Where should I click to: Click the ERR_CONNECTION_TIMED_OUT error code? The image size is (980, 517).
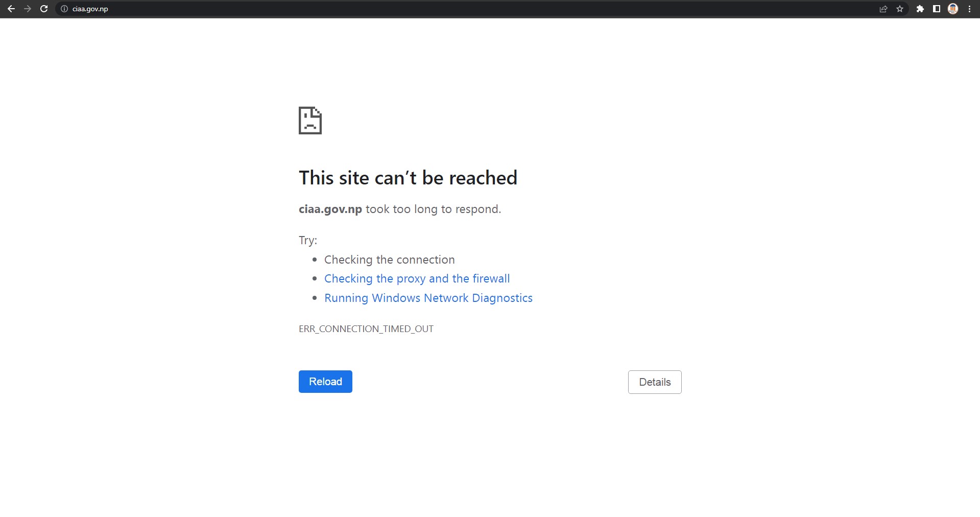(x=366, y=329)
